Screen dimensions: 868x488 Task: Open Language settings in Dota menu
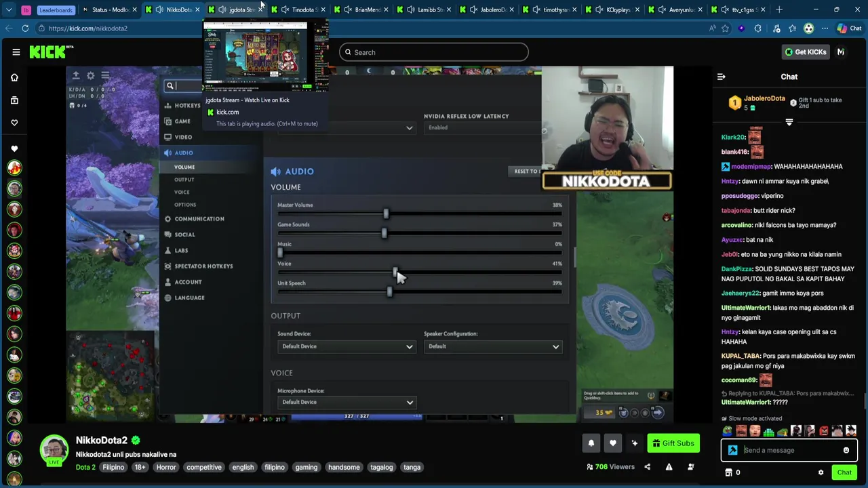[184, 298]
